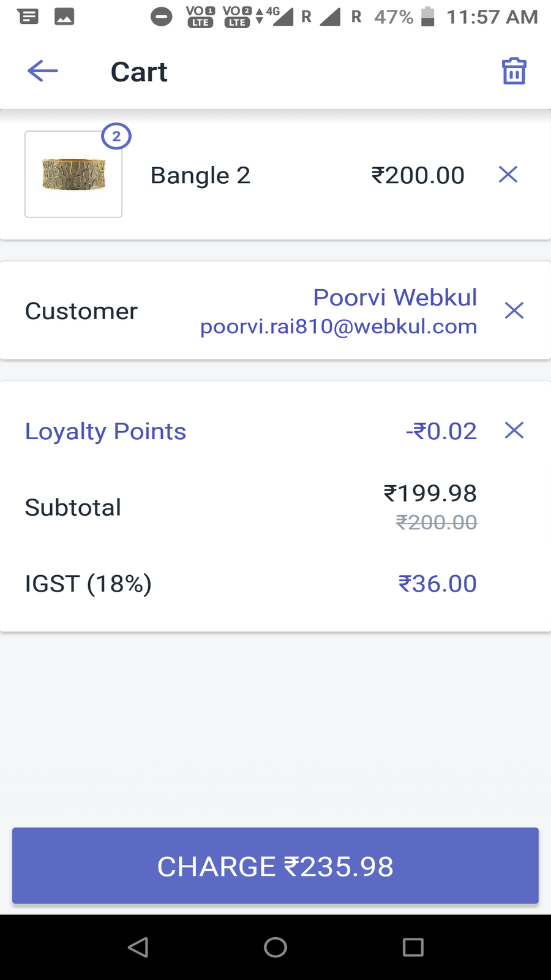Tap the image notification icon in status bar

[x=64, y=17]
